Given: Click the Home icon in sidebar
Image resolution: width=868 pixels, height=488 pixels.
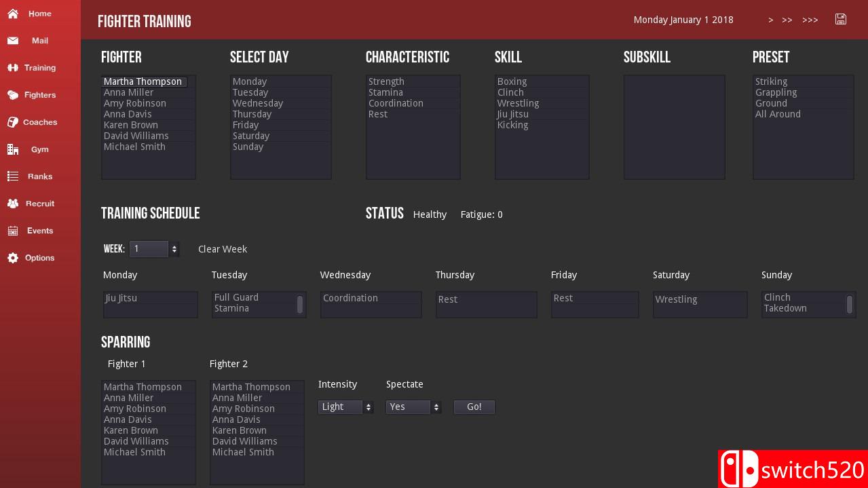Looking at the screenshot, I should click(13, 14).
